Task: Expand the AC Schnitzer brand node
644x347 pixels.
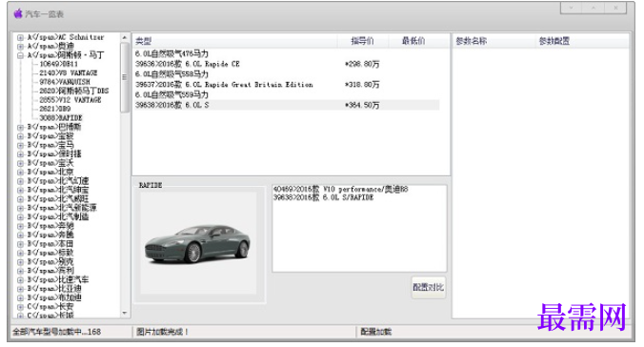Action: [x=20, y=37]
